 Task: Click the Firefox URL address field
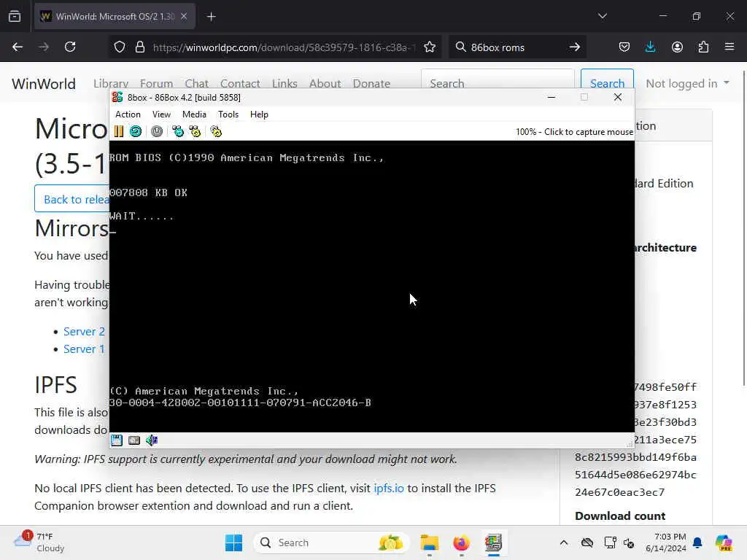click(284, 47)
